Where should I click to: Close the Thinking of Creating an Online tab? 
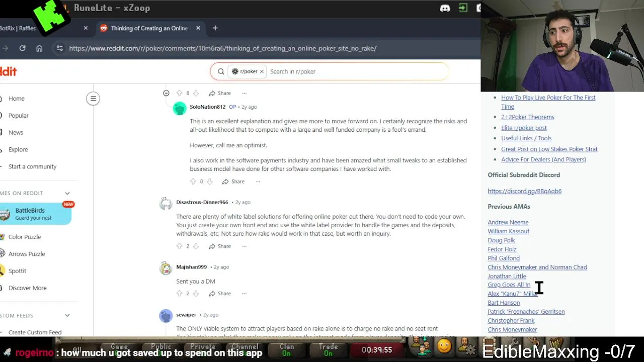pyautogui.click(x=198, y=28)
